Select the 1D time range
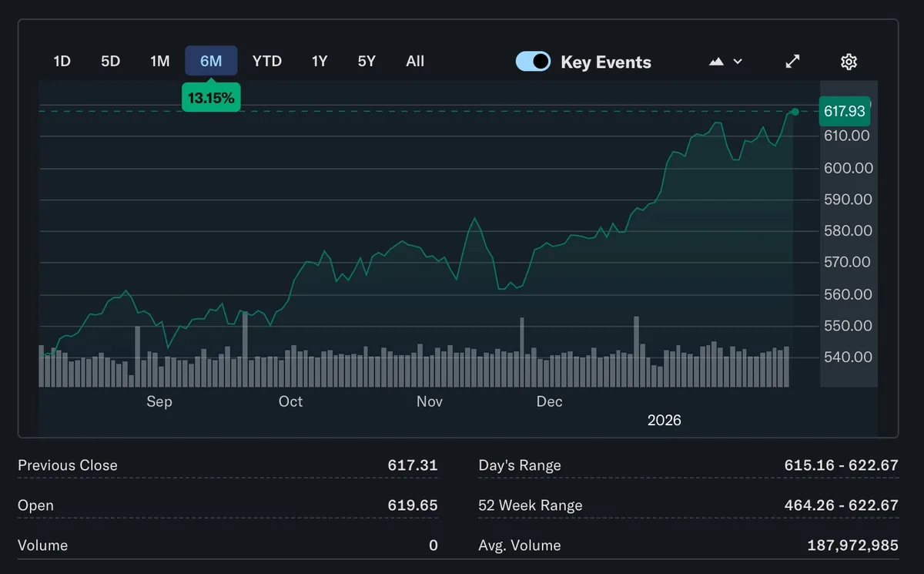This screenshot has height=574, width=924. pos(62,61)
